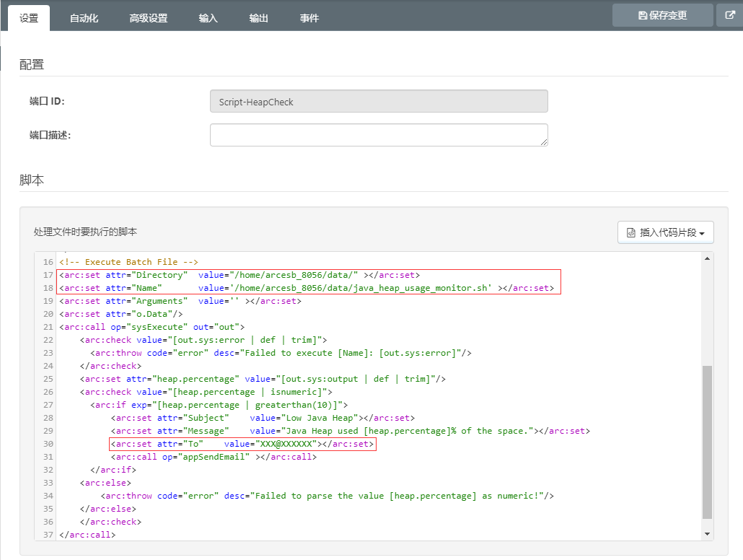The image size is (743, 560).
Task: Click the greaterthan(10) condition line
Action: 219,405
